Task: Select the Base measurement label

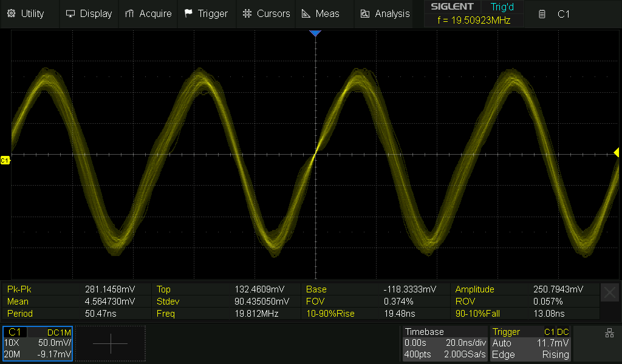Action: coord(316,289)
